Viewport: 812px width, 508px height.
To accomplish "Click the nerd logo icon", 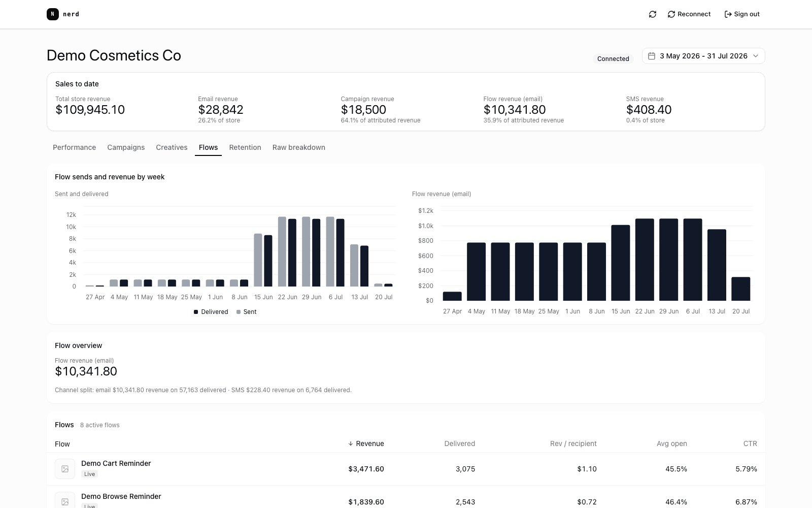I will coord(53,14).
